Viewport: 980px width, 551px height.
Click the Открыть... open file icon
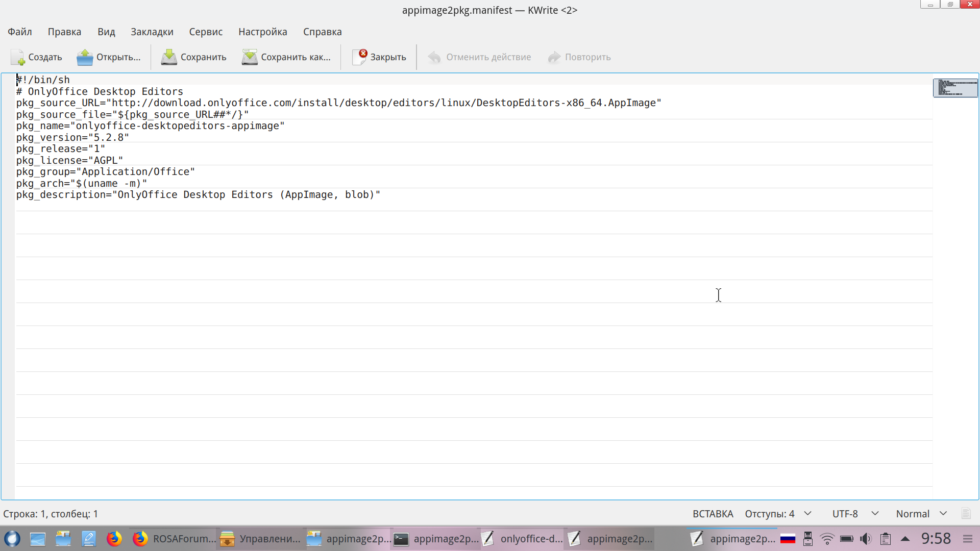[85, 57]
